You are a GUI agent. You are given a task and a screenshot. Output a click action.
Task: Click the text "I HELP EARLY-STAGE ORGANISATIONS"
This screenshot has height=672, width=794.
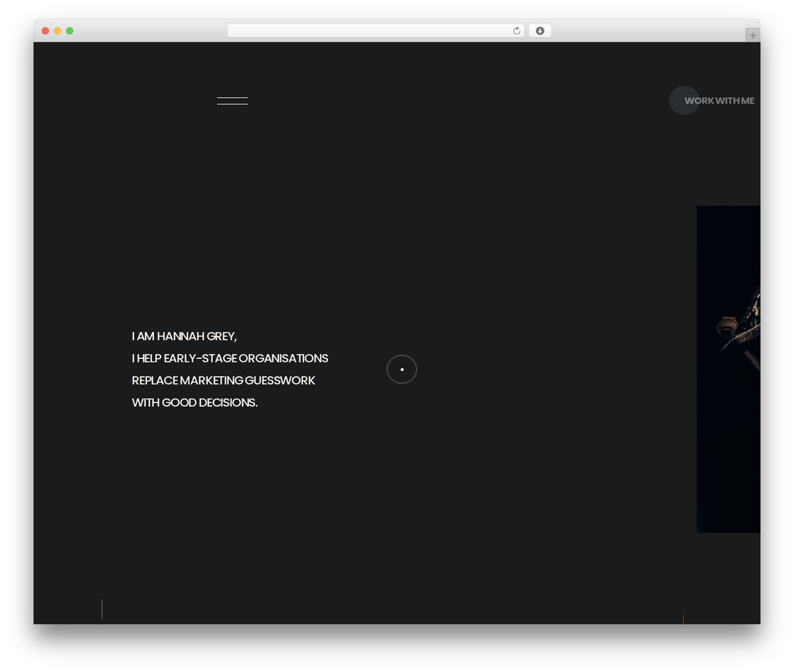point(230,358)
